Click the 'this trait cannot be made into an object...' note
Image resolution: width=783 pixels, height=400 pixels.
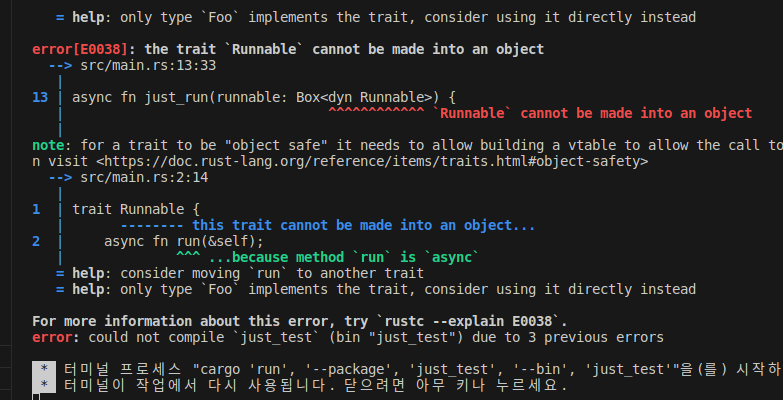tap(372, 225)
